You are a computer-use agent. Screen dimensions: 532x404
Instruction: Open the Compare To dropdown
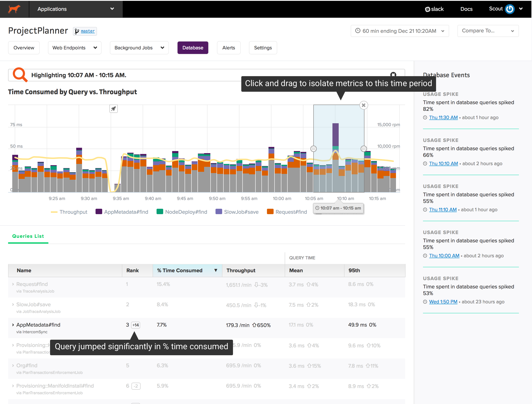(488, 31)
